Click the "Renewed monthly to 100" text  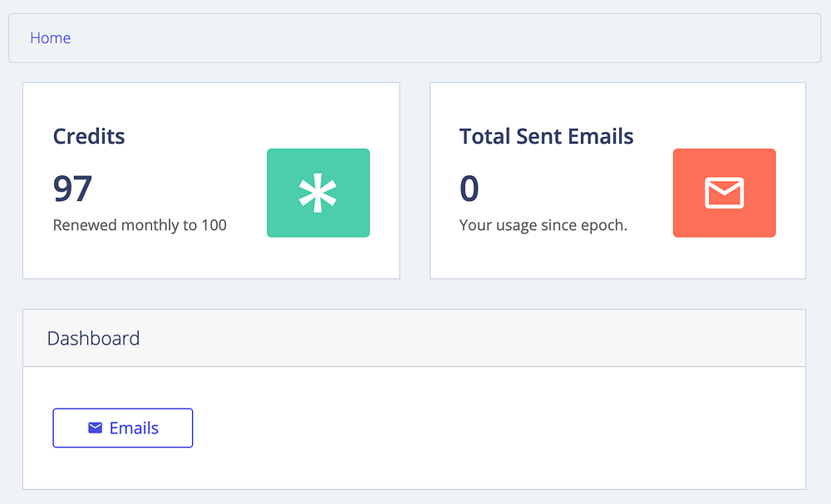(x=140, y=225)
